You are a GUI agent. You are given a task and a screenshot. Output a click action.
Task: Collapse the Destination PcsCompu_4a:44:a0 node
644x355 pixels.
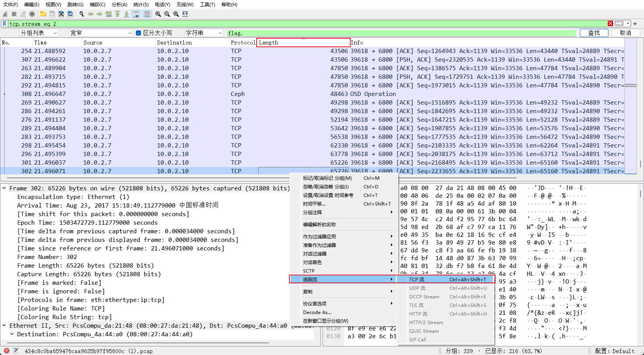pos(12,334)
